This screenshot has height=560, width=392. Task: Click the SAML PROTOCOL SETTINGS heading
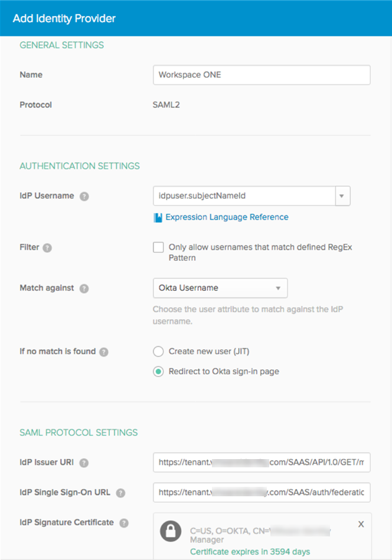[x=79, y=433]
